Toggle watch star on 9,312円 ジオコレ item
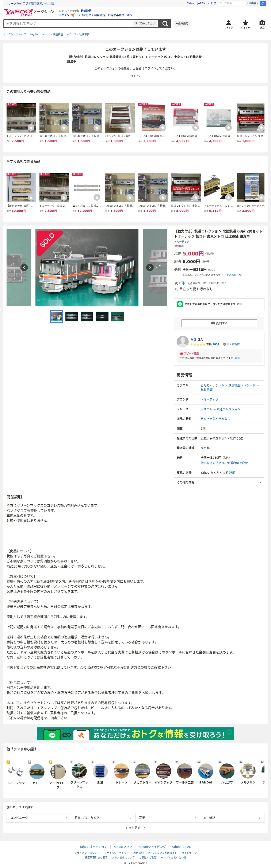Screen dimensions: 271x868 tap(229, 198)
